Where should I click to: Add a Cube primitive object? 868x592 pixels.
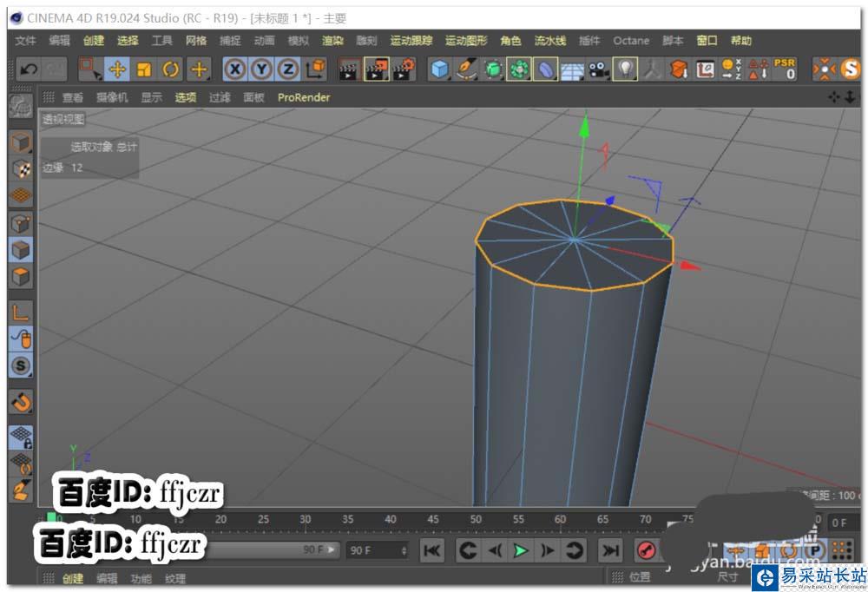[441, 69]
